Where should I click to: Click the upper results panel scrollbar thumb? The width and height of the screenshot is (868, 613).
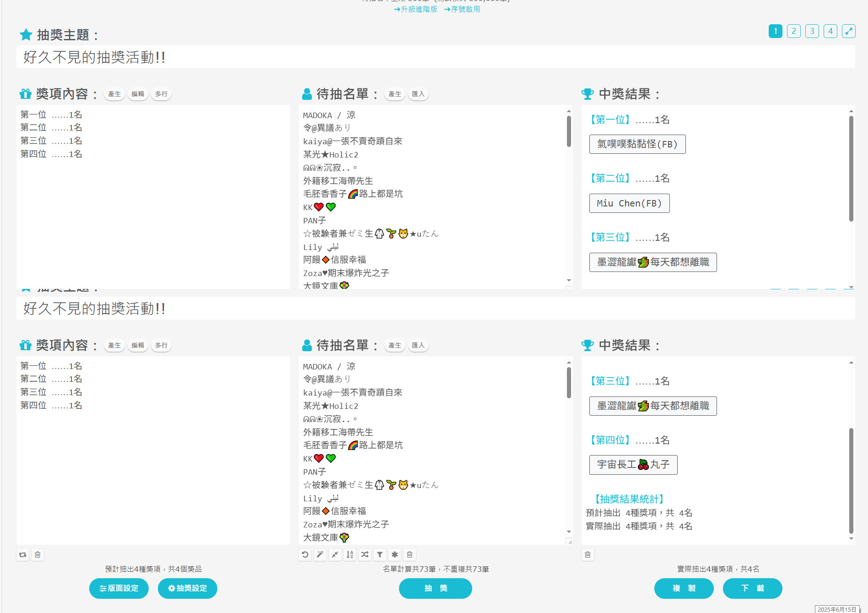(x=851, y=168)
